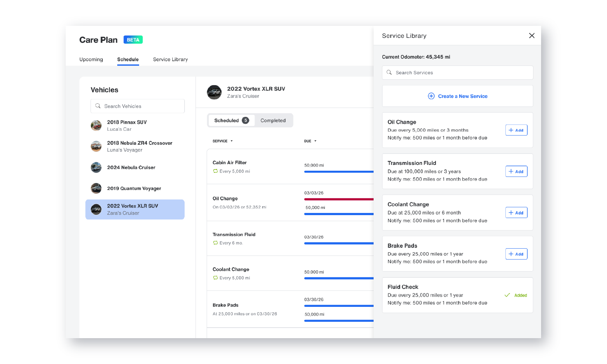Click the 2018 Nebula ZR4 Crossover avatar
This screenshot has height=364, width=607.
pos(96,146)
